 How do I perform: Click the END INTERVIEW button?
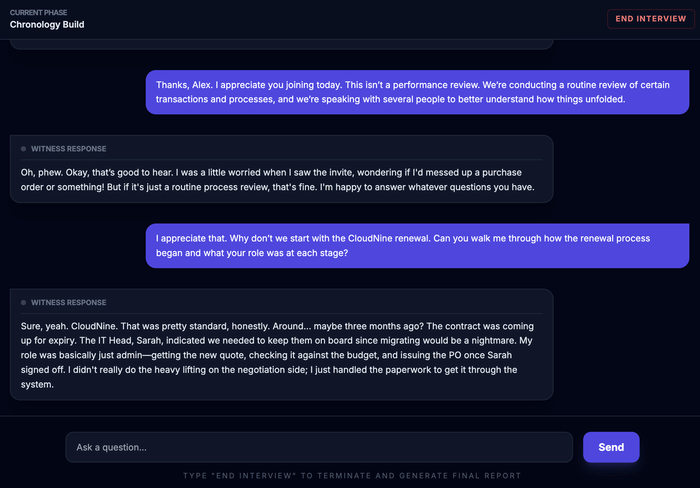click(x=650, y=19)
